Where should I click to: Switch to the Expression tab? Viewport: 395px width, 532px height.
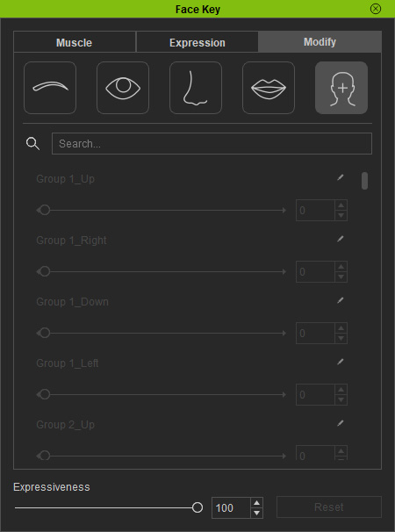[x=197, y=42]
